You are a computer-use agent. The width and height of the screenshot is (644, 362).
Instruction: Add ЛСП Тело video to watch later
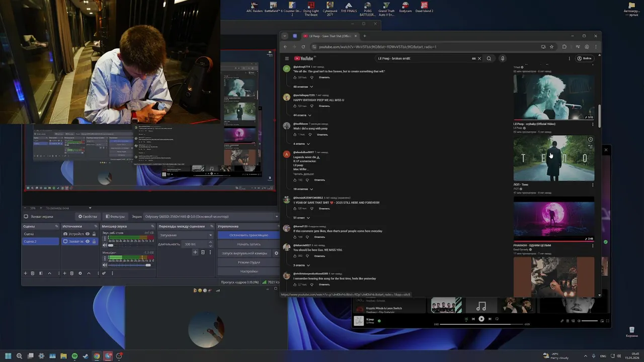(x=590, y=139)
